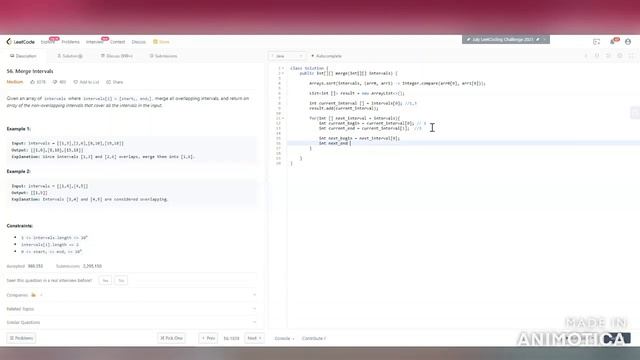Click the Pick One button
This screenshot has height=360, width=640.
pyautogui.click(x=171, y=338)
